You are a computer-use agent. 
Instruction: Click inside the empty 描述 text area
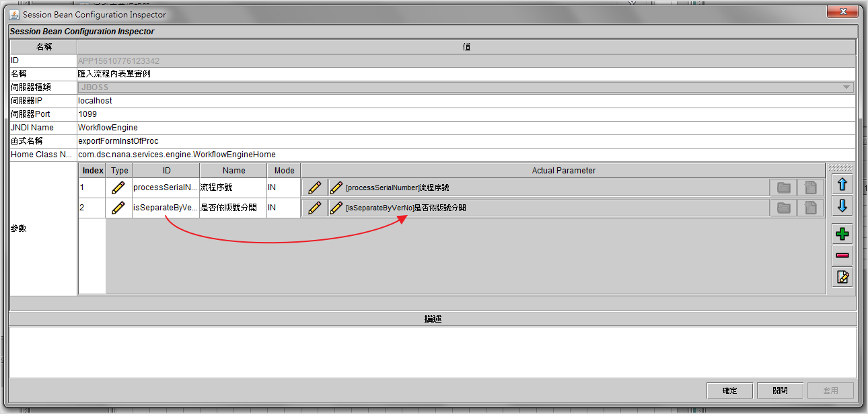(x=433, y=351)
